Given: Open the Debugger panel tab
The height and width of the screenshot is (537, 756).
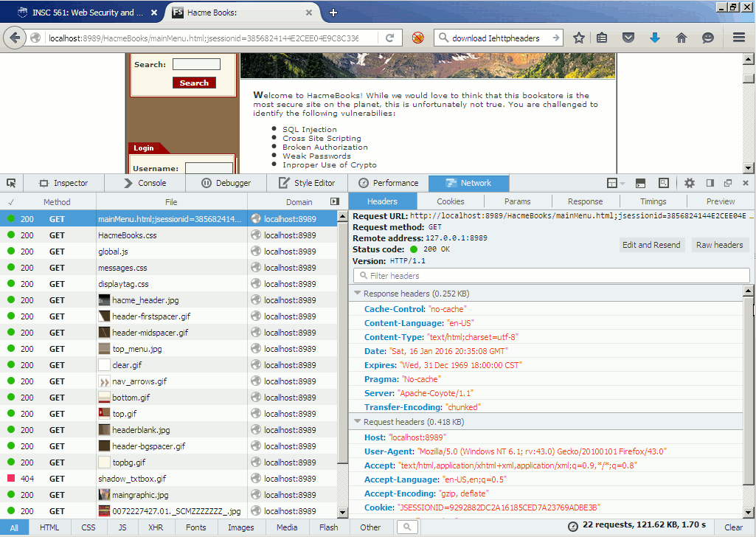Looking at the screenshot, I should (x=226, y=183).
